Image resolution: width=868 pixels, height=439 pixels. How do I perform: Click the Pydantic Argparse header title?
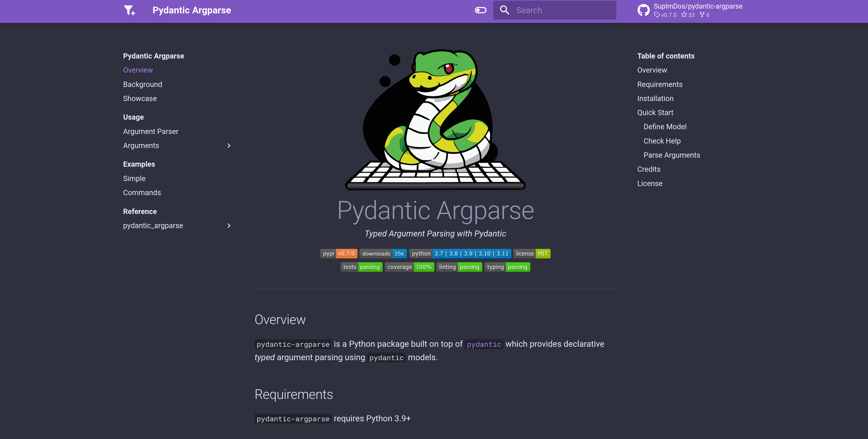pos(192,10)
